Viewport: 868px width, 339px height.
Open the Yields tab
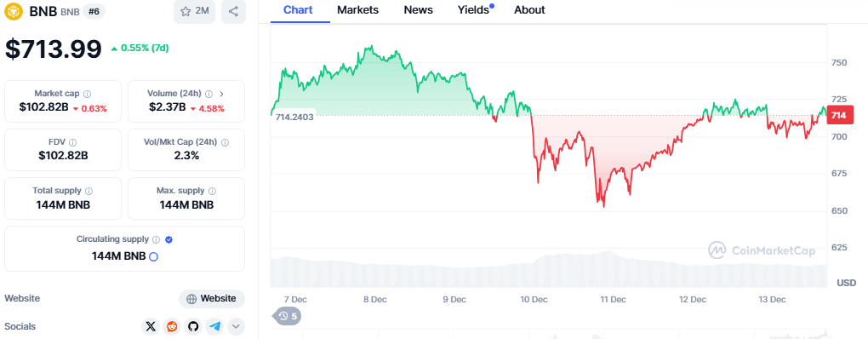pyautogui.click(x=475, y=10)
